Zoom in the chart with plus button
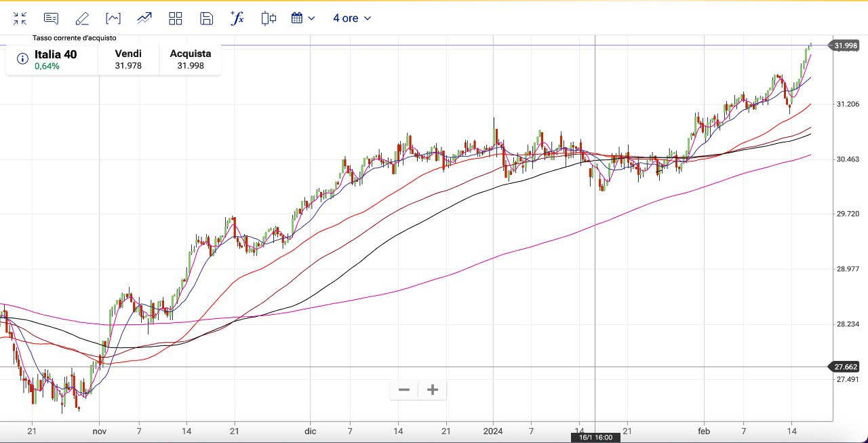The height and width of the screenshot is (443, 868). click(x=433, y=389)
